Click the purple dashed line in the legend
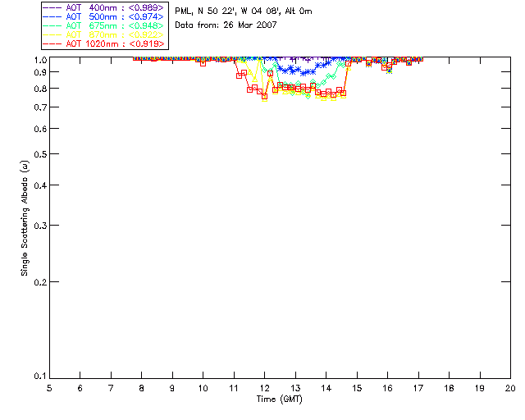Viewport: 525px width, 420px height. pyautogui.click(x=52, y=7)
